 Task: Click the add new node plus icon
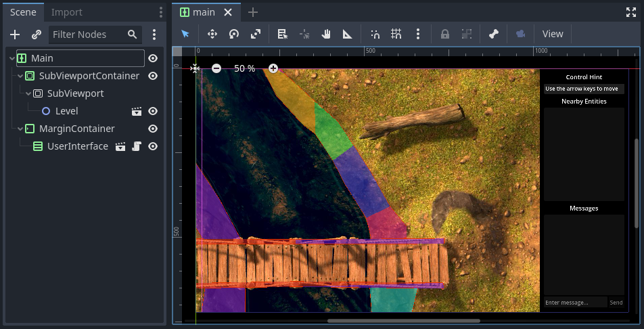click(15, 35)
